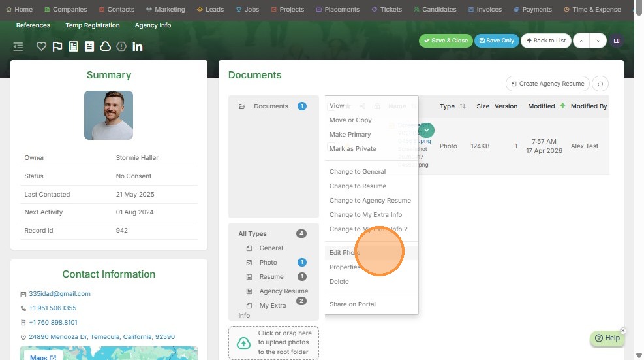Open Tickets in top navigation
Viewport: 644px width, 360px height.
tap(386, 9)
